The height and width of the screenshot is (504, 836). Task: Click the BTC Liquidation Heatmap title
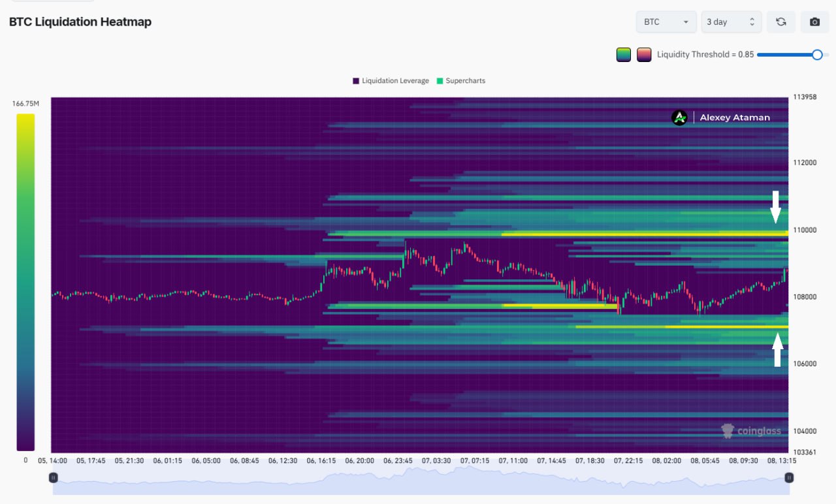(80, 22)
